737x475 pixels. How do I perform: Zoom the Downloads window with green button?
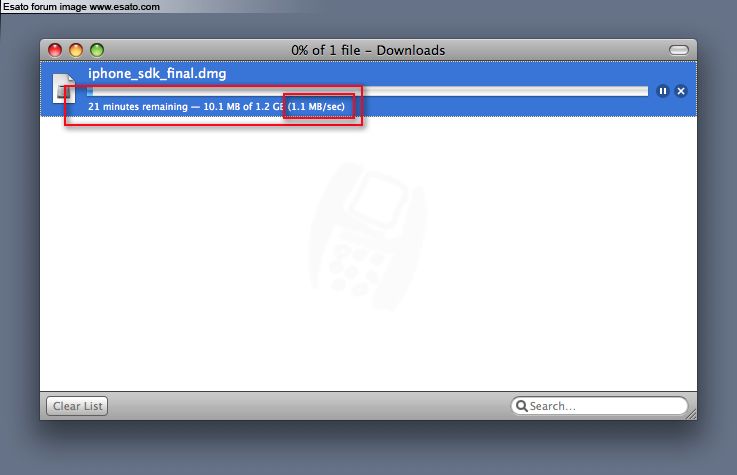click(x=97, y=50)
